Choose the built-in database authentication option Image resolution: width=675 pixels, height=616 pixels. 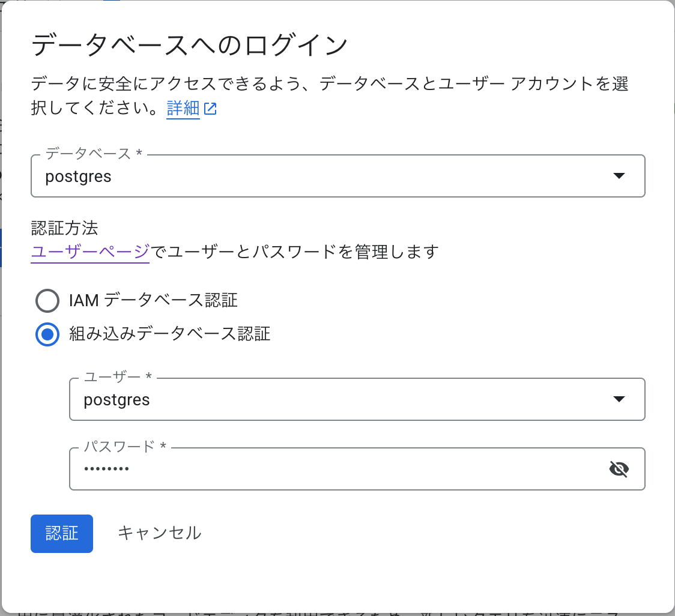(x=47, y=334)
